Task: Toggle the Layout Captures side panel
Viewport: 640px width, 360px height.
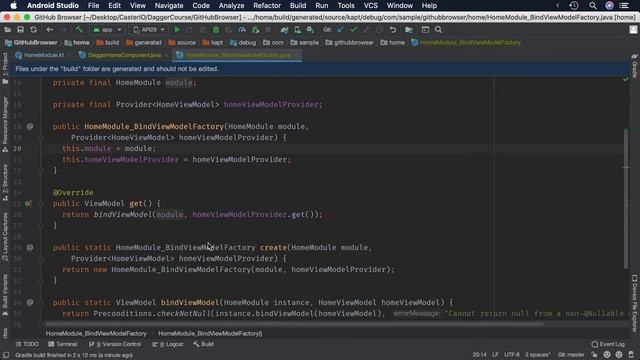Action: [x=5, y=237]
